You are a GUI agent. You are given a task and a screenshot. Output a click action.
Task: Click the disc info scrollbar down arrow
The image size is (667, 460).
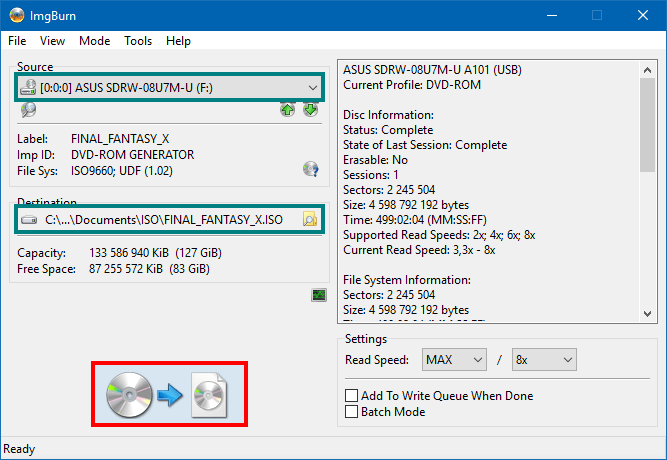click(x=647, y=314)
